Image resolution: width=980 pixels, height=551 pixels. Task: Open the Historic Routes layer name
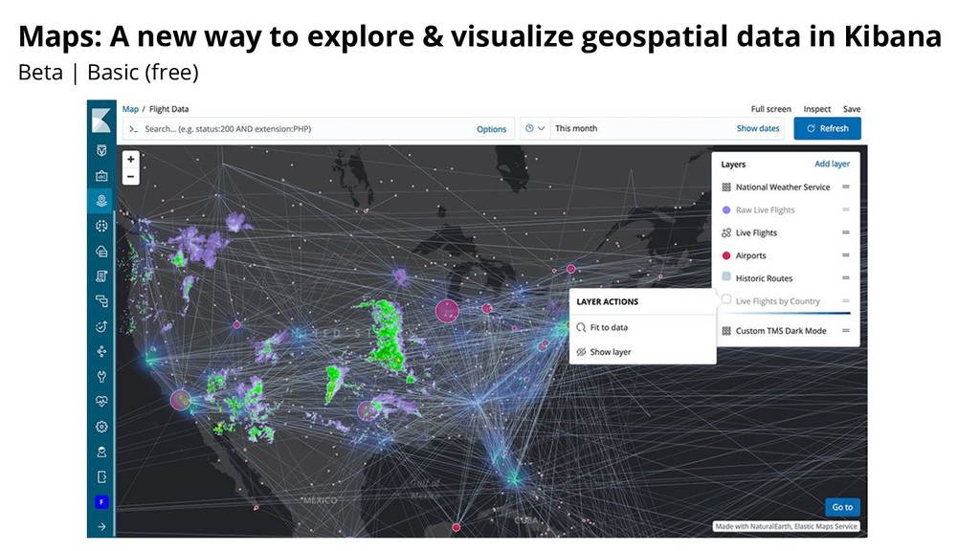[764, 278]
